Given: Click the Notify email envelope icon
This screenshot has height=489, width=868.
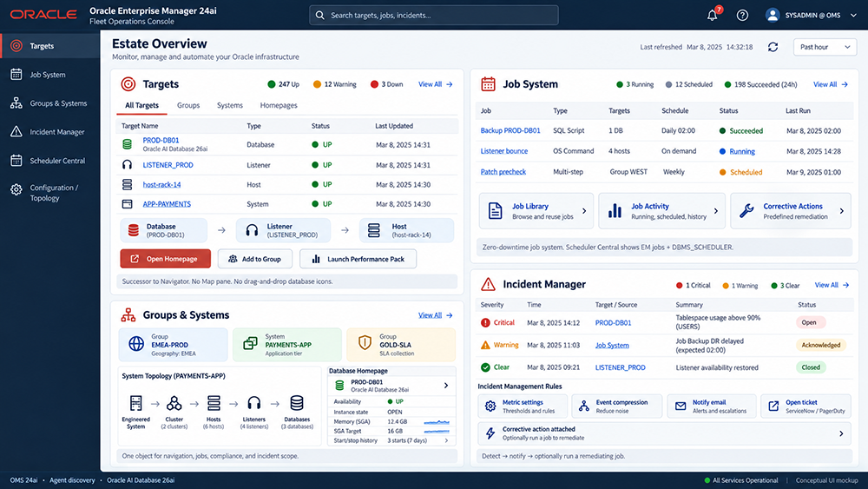Looking at the screenshot, I should [681, 406].
